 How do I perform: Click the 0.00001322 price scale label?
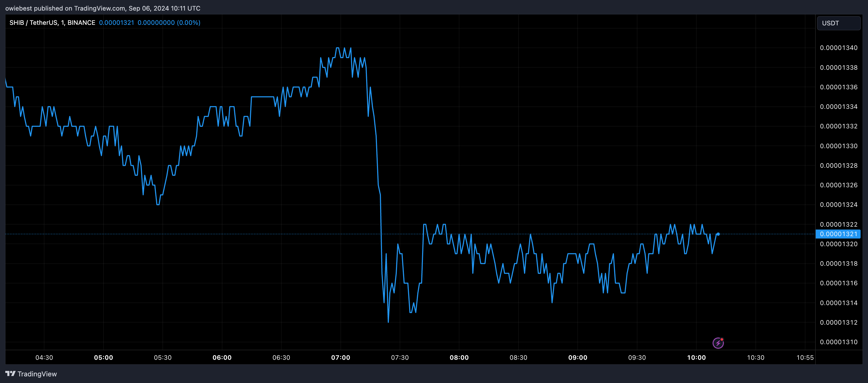(838, 224)
